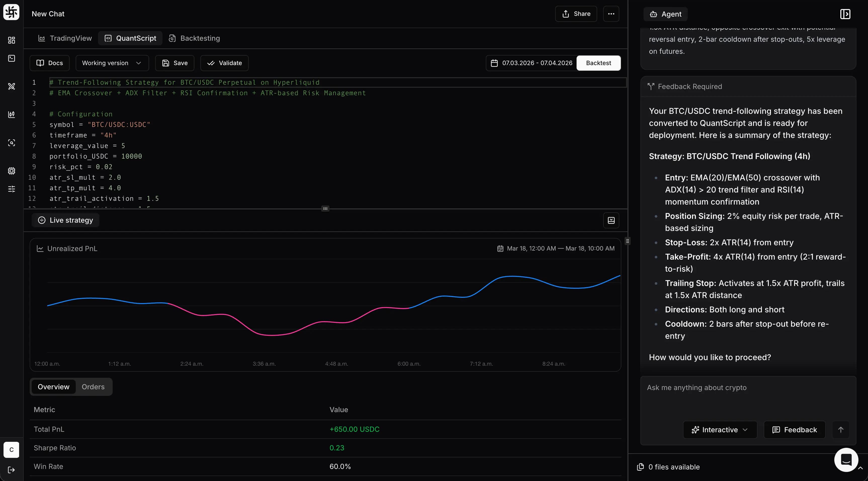The width and height of the screenshot is (868, 481).
Task: Click the 0 files available label
Action: click(674, 467)
